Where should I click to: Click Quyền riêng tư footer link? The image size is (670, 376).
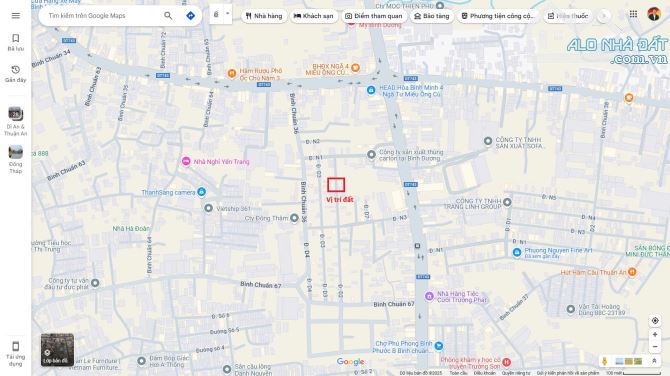[x=516, y=373]
